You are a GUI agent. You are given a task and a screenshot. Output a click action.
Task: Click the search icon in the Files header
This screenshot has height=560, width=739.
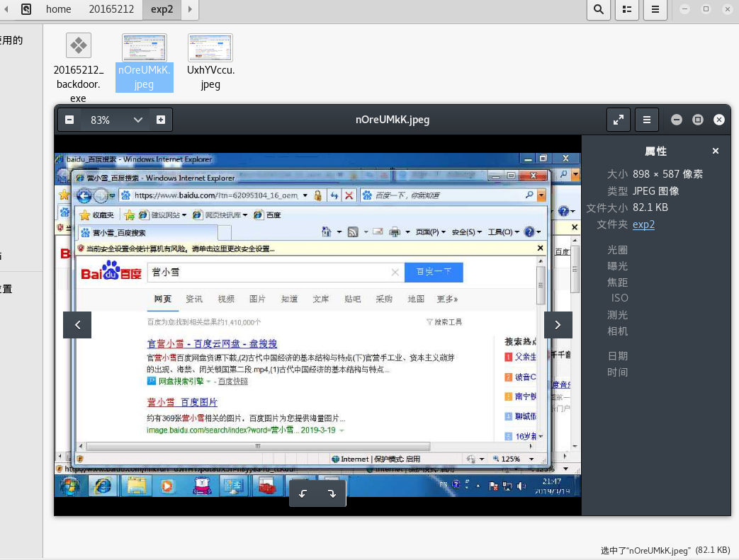[599, 9]
